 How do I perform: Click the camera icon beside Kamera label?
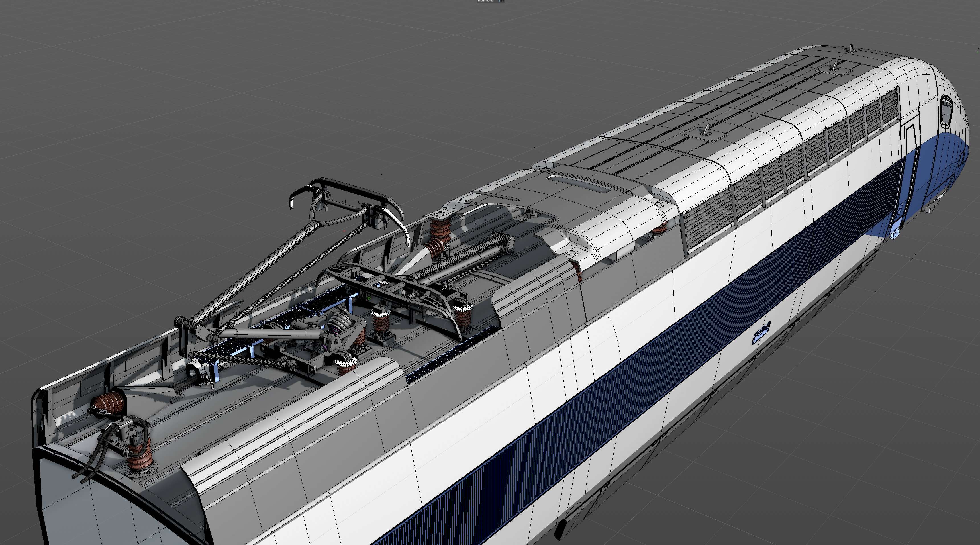pyautogui.click(x=501, y=1)
